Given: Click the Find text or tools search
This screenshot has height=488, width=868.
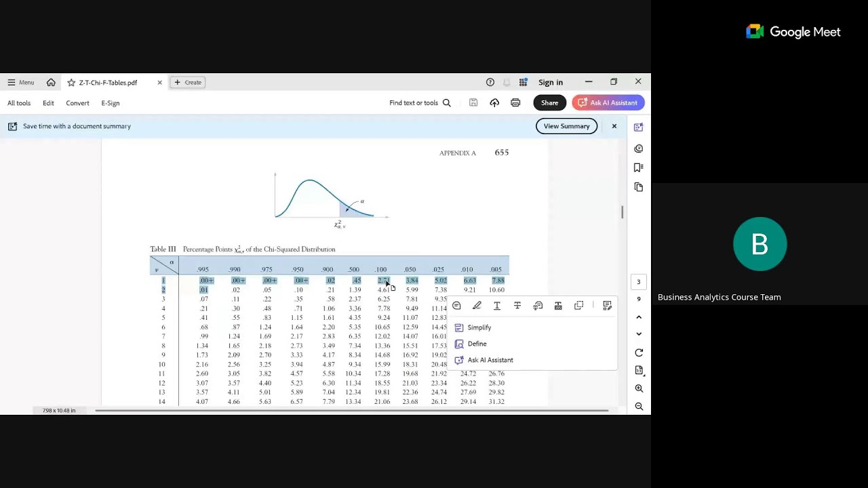Looking at the screenshot, I should [420, 103].
